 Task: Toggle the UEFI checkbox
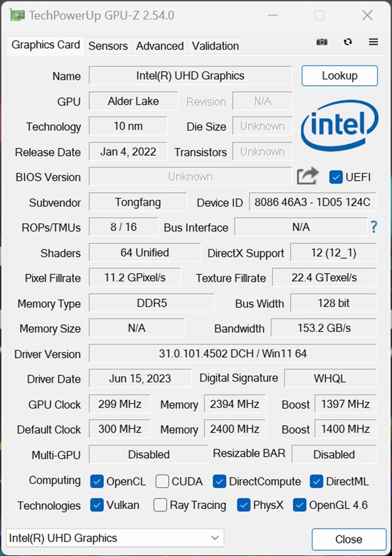coord(335,177)
